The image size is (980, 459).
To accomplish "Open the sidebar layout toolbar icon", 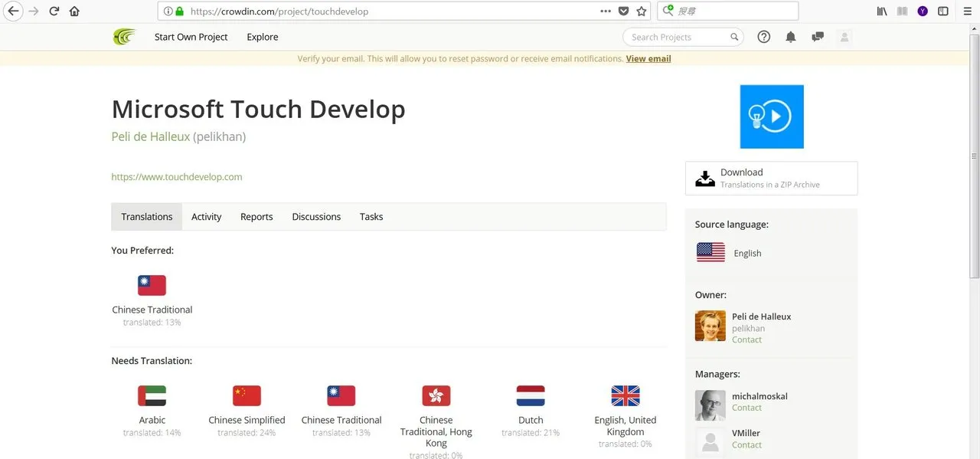I will click(943, 11).
